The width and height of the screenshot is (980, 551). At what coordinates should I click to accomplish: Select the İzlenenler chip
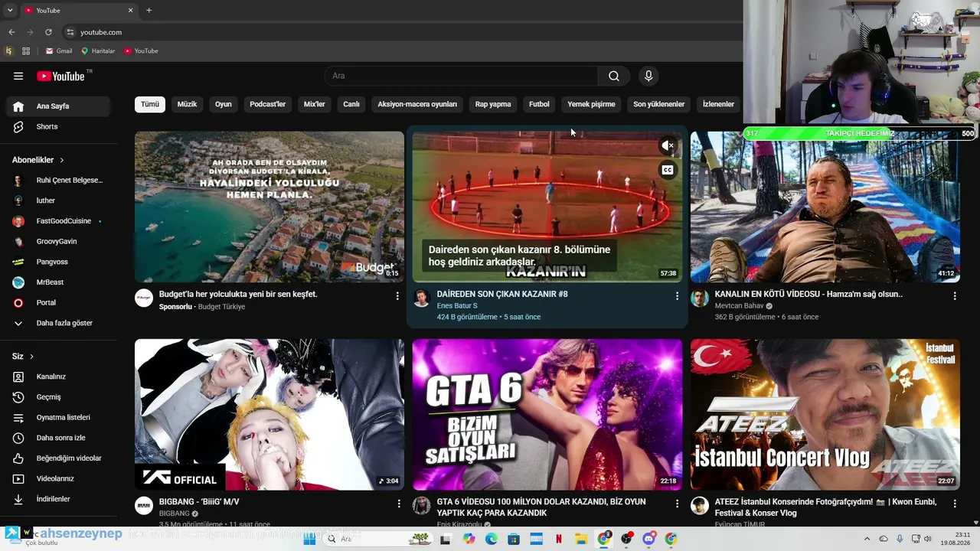pos(718,104)
